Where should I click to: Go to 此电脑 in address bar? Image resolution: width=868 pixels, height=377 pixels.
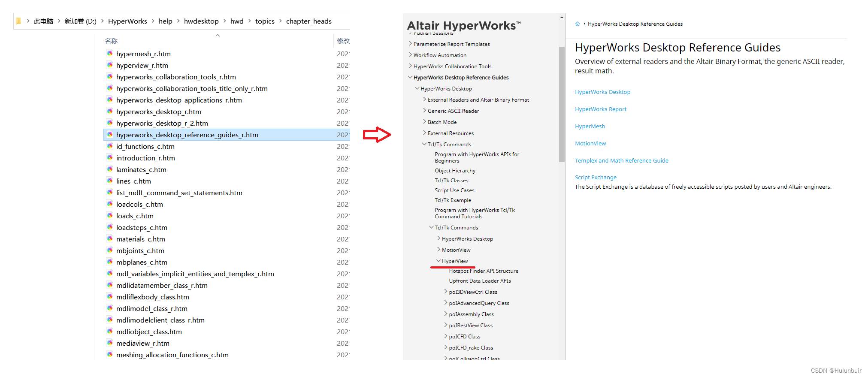(44, 21)
